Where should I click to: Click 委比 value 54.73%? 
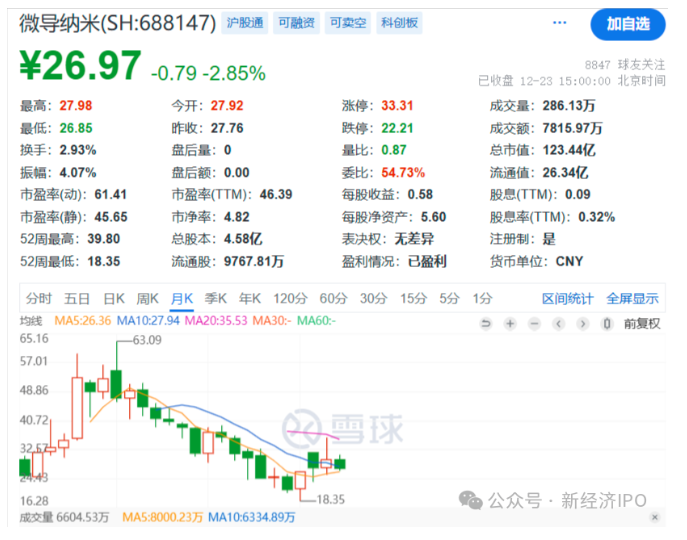point(403,173)
